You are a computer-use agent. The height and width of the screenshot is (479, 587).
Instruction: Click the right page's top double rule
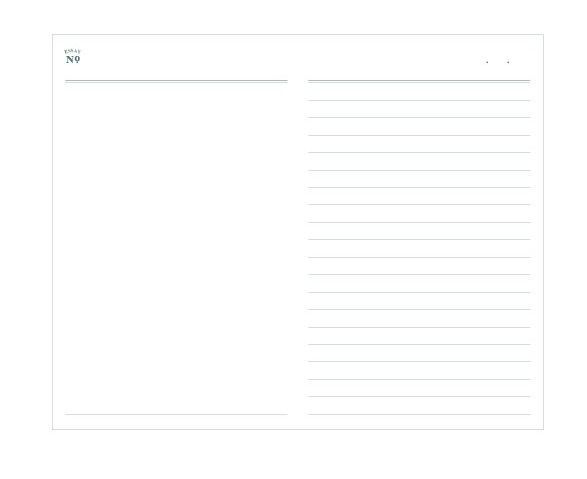click(419, 81)
